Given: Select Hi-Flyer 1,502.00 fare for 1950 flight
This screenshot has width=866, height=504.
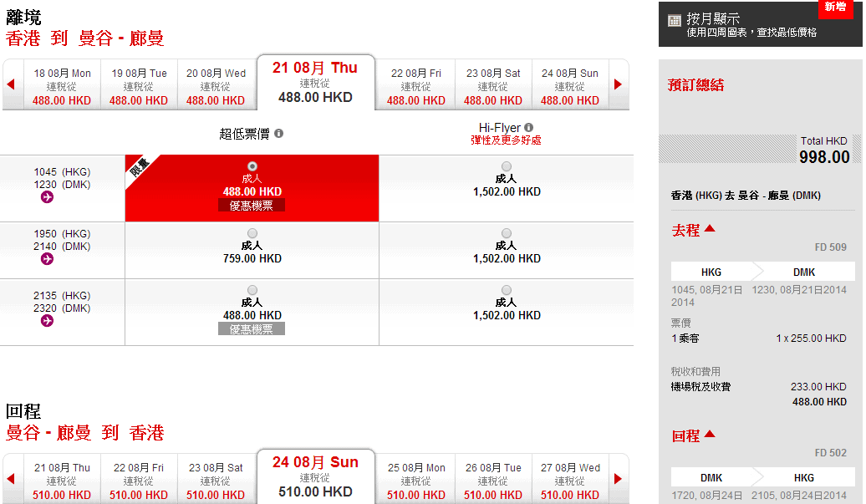Looking at the screenshot, I should click(507, 233).
